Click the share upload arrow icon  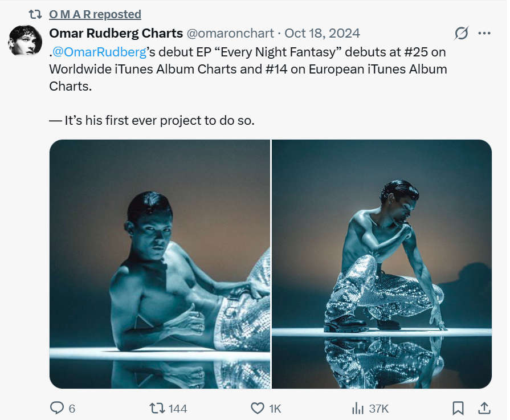[x=484, y=408]
